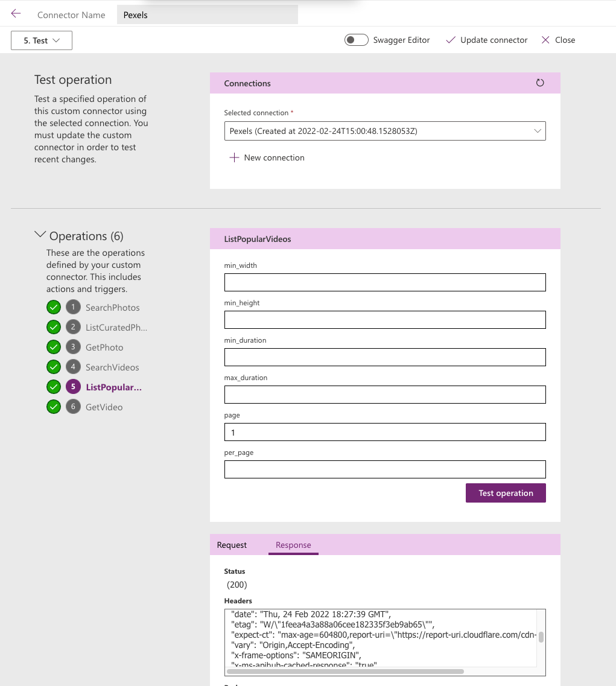Click the page input field

(385, 432)
